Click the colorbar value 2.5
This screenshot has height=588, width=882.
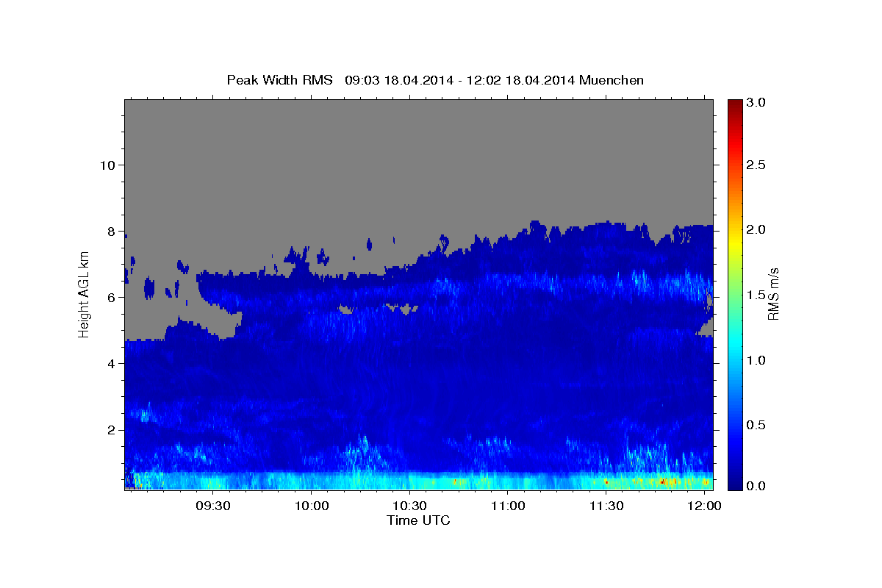click(x=756, y=165)
